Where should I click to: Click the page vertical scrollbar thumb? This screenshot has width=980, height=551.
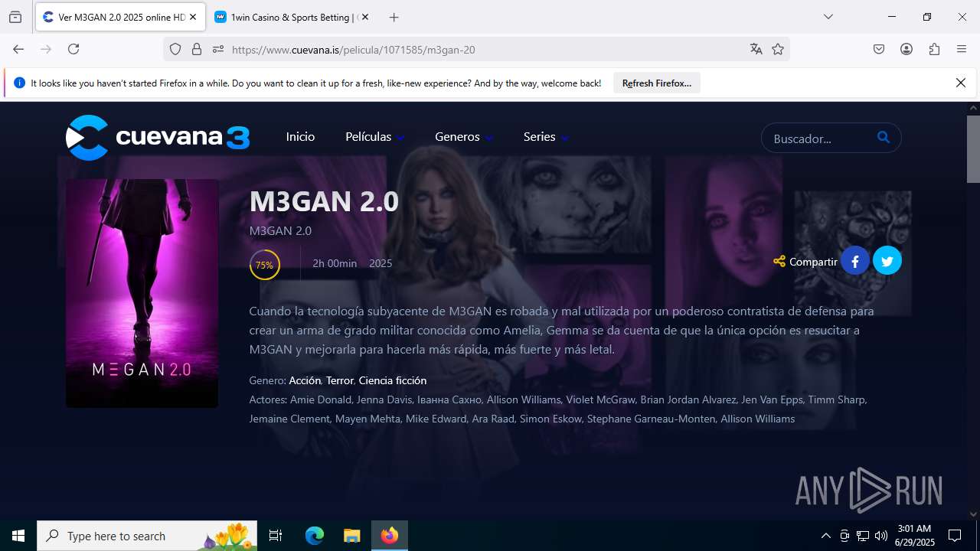[973, 149]
